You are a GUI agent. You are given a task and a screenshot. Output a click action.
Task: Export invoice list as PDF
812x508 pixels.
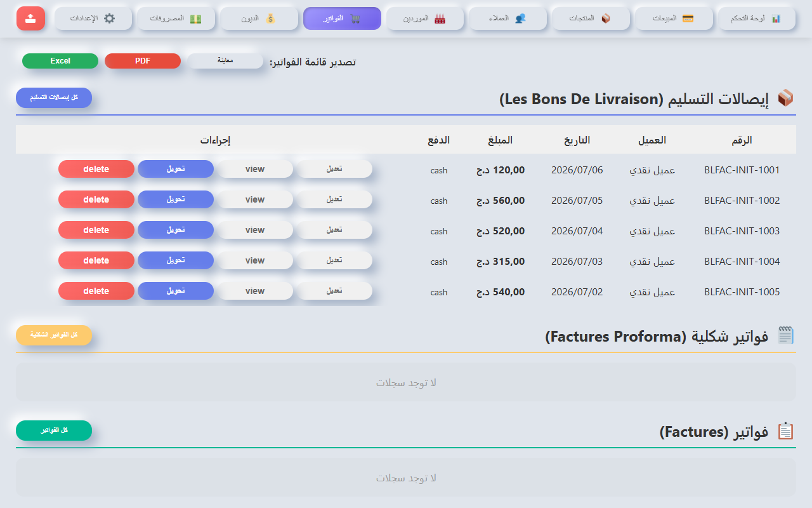[x=143, y=61]
